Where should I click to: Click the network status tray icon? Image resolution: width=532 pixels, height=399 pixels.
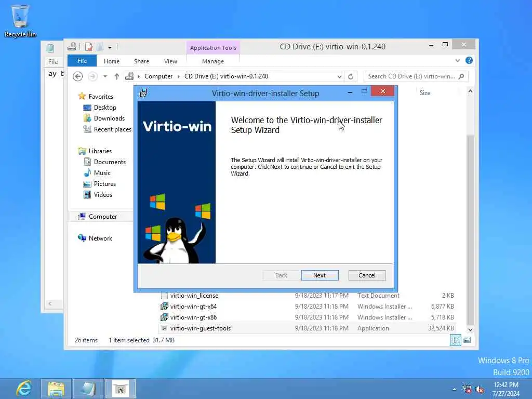coord(467,389)
